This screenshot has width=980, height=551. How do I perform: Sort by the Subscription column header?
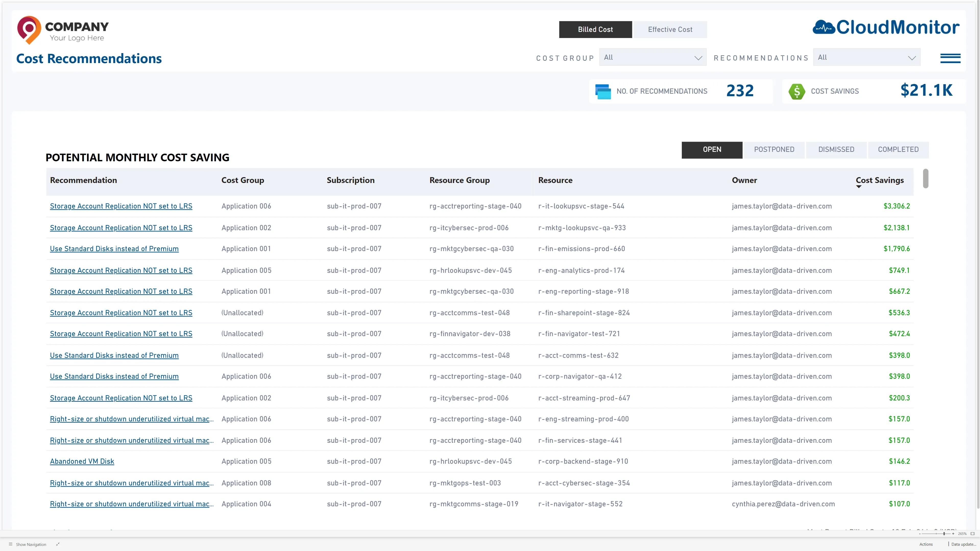(350, 180)
